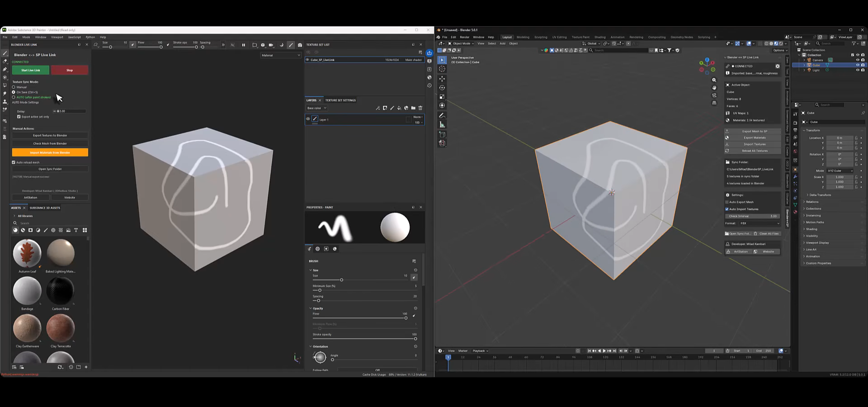Click the Add Cube tool icon
Viewport: 868px width, 407px height.
pyautogui.click(x=442, y=135)
